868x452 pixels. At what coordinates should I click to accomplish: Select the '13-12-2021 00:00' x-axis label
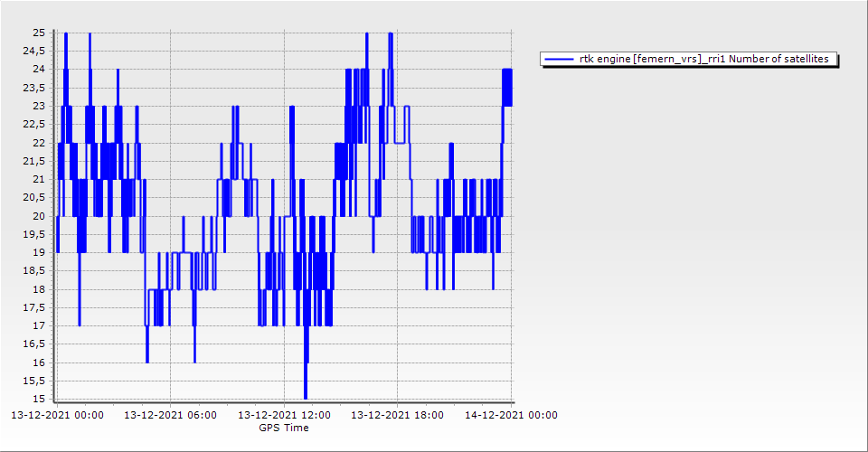pyautogui.click(x=57, y=416)
